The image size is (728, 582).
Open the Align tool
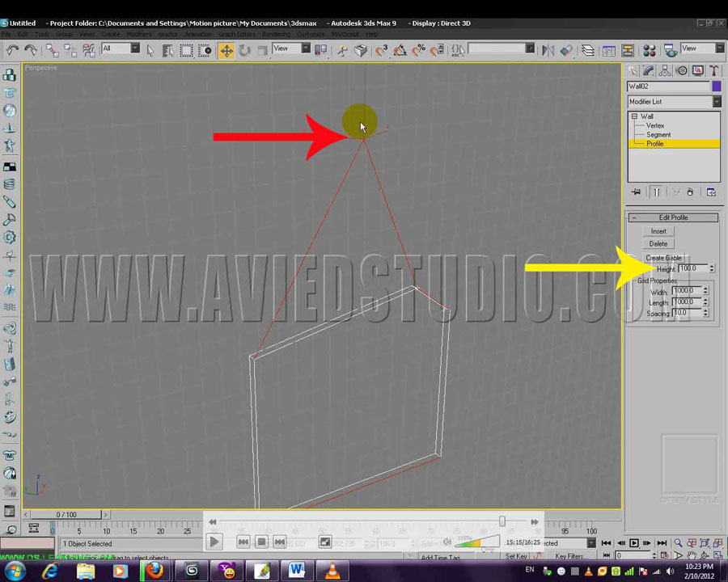(x=566, y=50)
